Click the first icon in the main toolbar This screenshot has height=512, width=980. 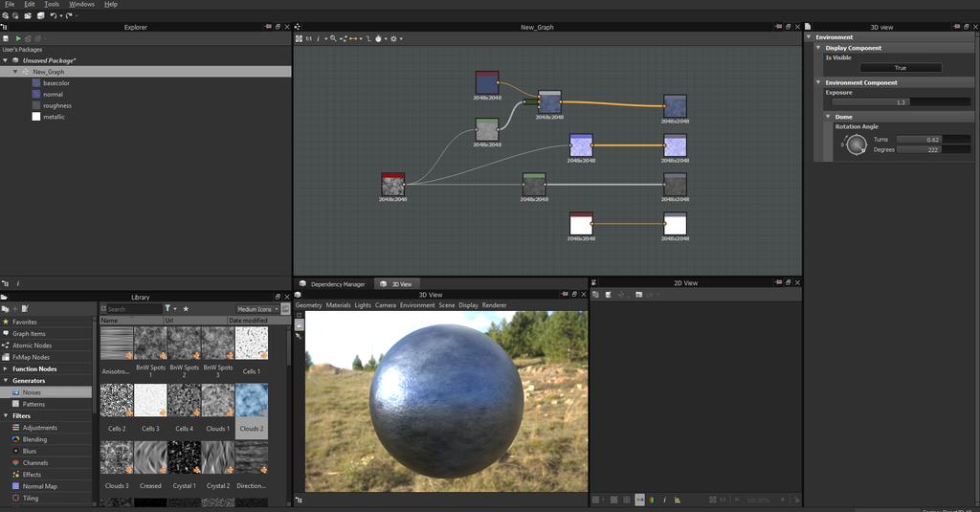[6, 15]
